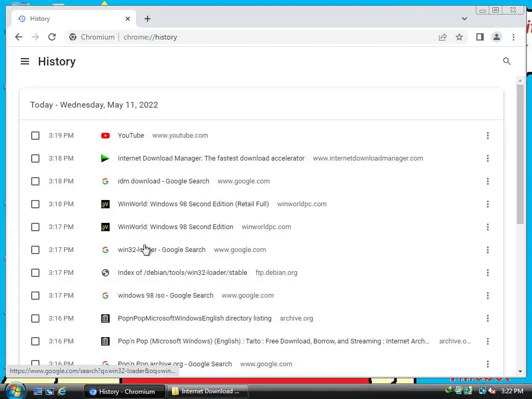This screenshot has width=532, height=399.
Task: Open more actions for idm download search
Action: tap(487, 181)
